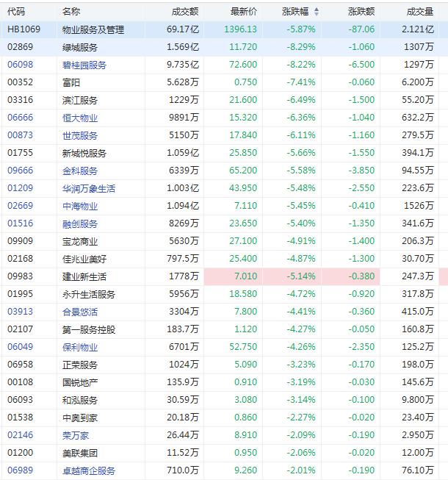Image resolution: width=448 pixels, height=480 pixels.
Task: Select the 国锐地产 row name
Action: point(80,382)
